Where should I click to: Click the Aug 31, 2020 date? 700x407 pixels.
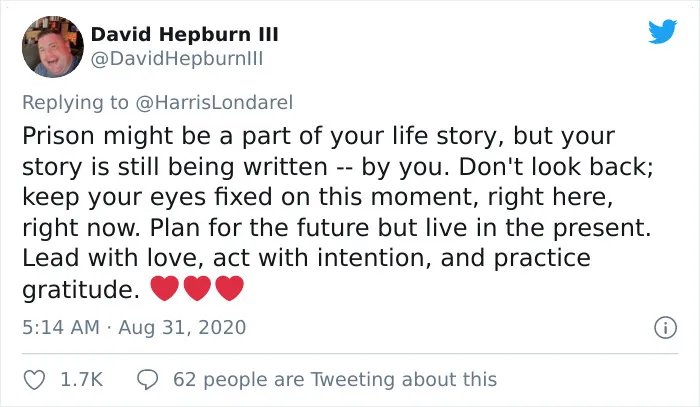click(182, 327)
